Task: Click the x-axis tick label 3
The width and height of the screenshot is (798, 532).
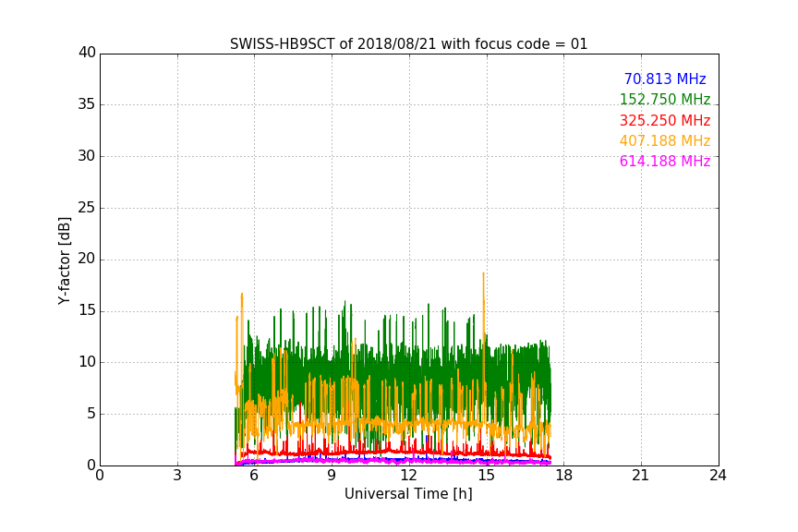Action: 177,476
